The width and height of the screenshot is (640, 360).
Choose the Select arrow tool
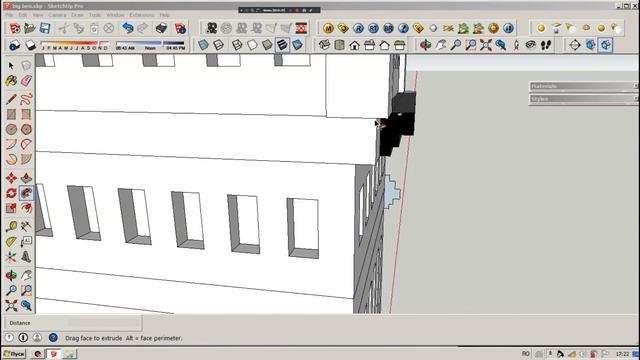[x=11, y=65]
